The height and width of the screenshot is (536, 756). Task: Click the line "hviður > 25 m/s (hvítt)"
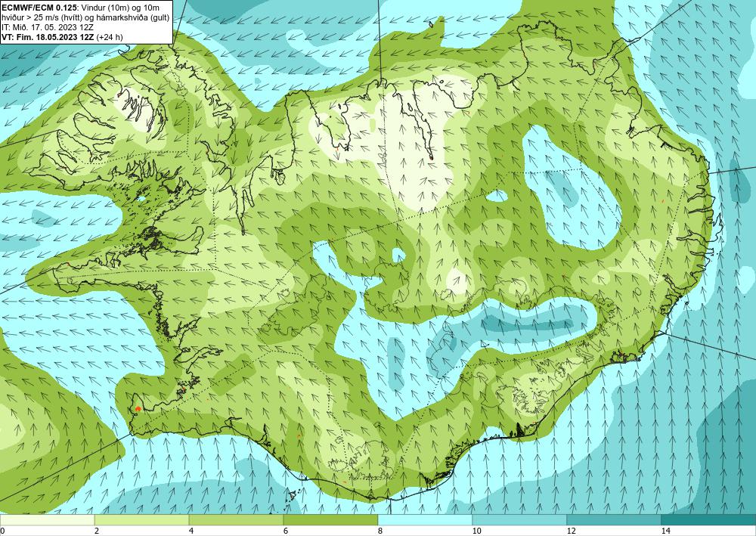[x=41, y=17]
